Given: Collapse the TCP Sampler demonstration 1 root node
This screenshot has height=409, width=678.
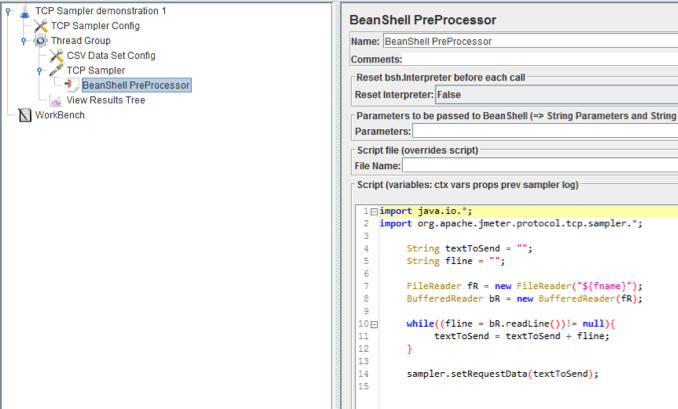Looking at the screenshot, I should (8, 10).
